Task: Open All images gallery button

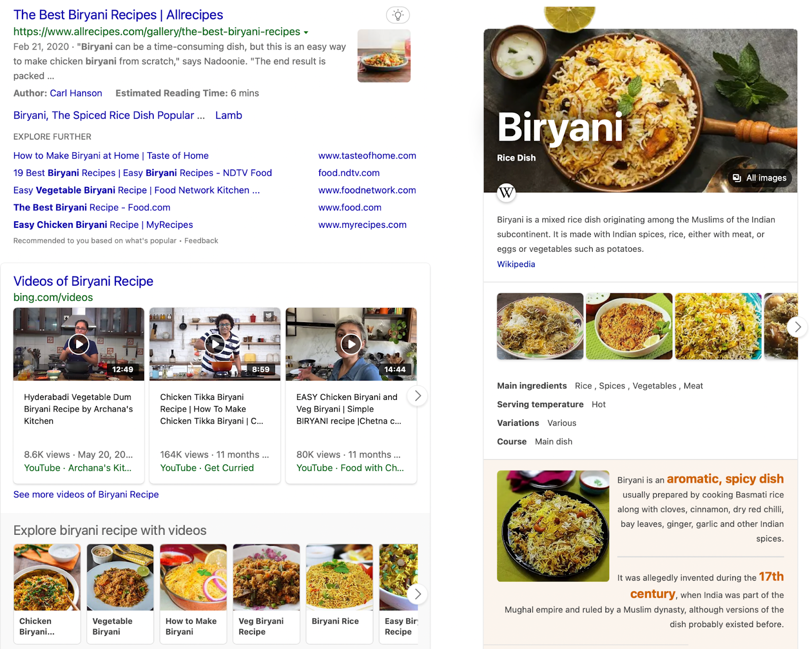Action: pos(760,178)
